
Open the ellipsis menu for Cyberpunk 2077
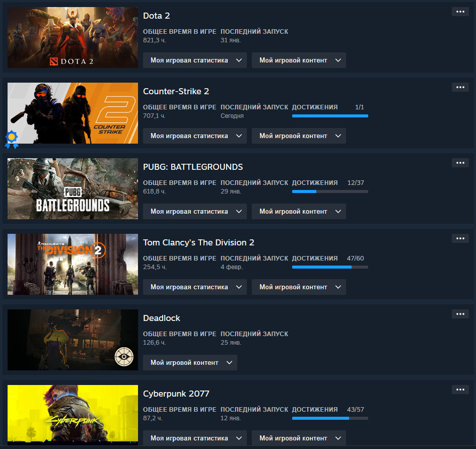(460, 390)
